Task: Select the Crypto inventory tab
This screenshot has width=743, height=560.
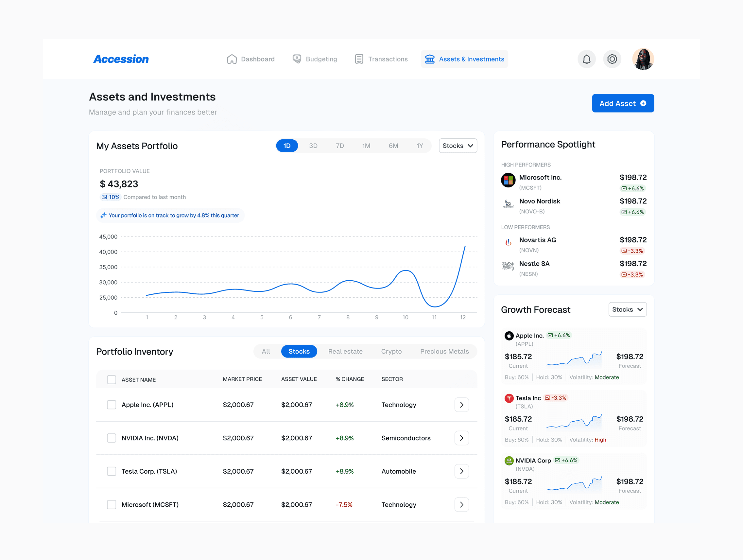Action: (x=391, y=351)
